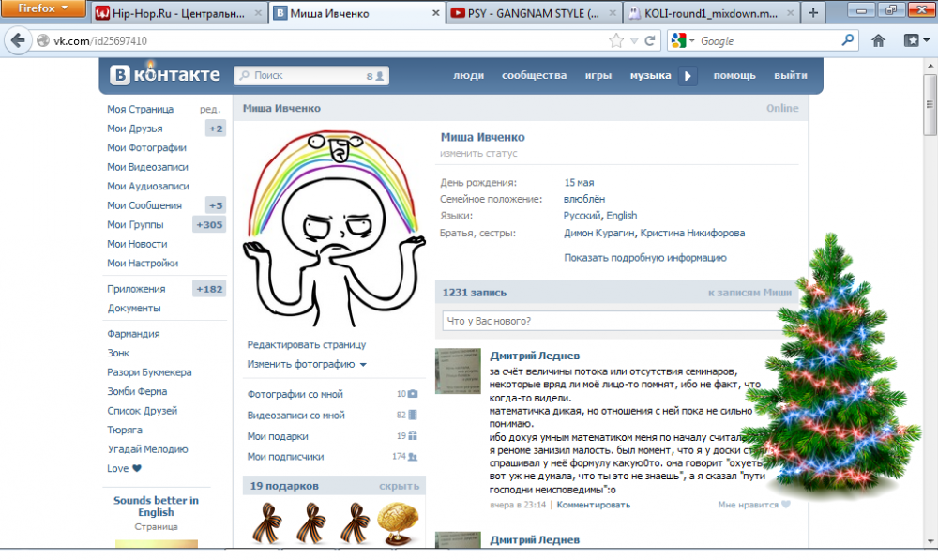938x560 pixels.
Task: Focus the Что у Вас нового? field
Action: (x=616, y=321)
